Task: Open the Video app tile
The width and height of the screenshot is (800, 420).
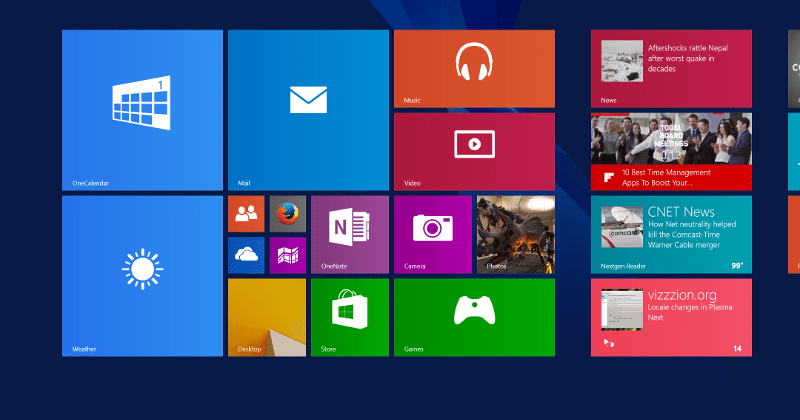Action: point(474,150)
